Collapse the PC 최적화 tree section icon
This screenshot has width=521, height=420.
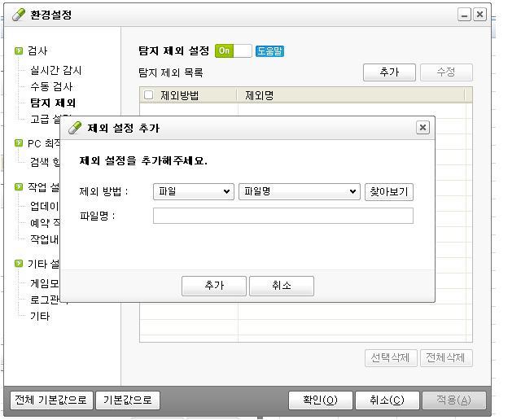19,143
